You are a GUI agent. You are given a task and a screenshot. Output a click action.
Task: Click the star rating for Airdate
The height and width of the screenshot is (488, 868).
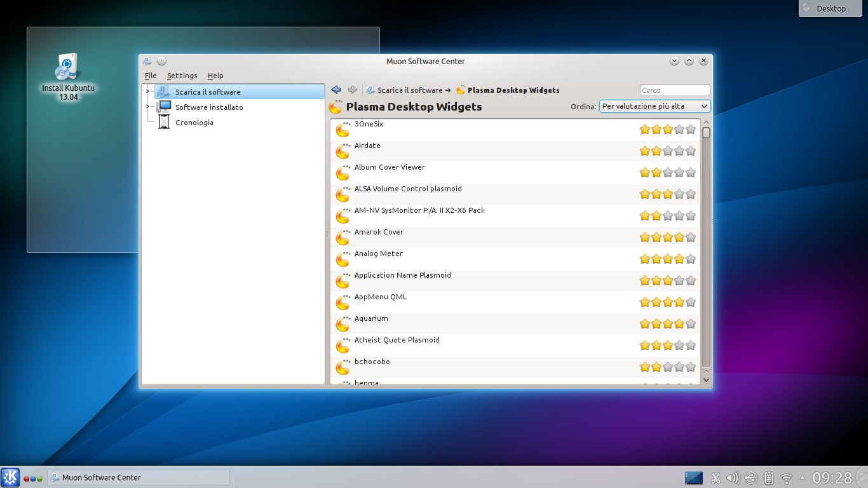pos(668,151)
